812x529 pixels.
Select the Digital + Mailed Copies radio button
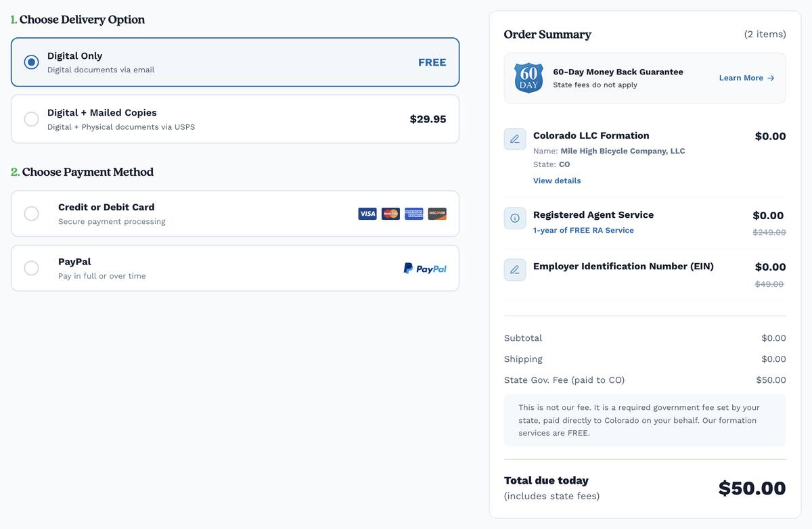click(x=31, y=119)
